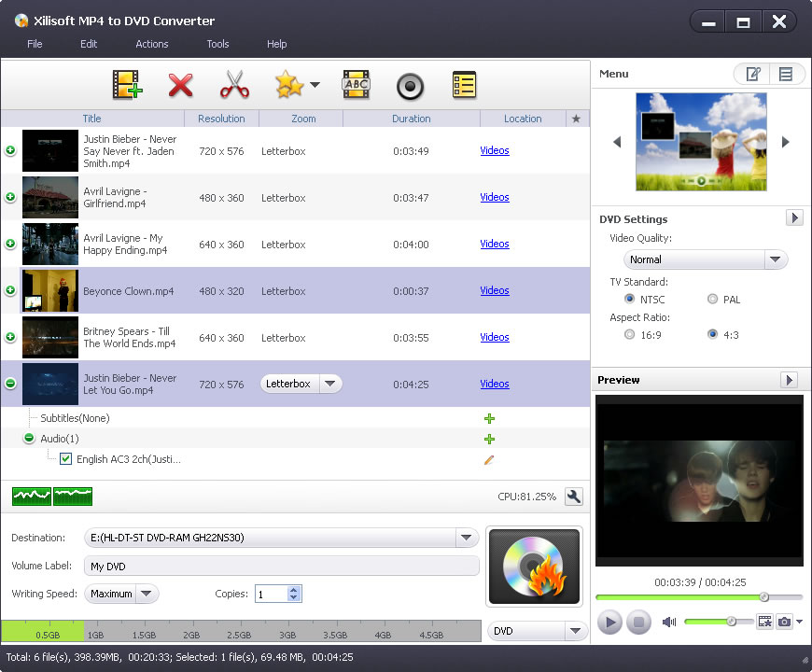Expand the Destination drive dropdown
Image resolution: width=812 pixels, height=672 pixels.
pos(467,538)
